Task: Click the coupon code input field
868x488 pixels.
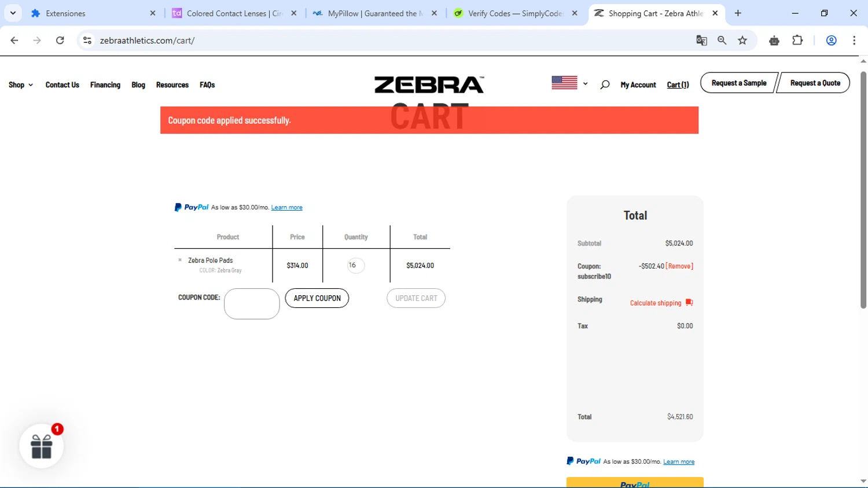Action: coord(252,303)
